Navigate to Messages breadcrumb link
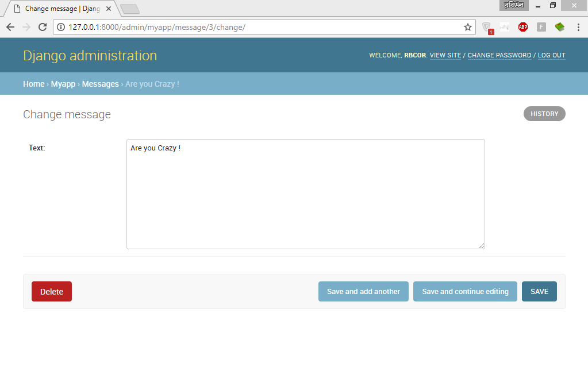The height and width of the screenshot is (379, 588). 100,84
